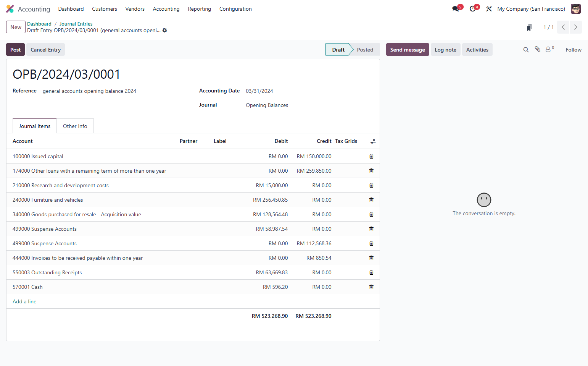Screen dimensions: 588x366
Task: Click Send message button
Action: (408, 50)
